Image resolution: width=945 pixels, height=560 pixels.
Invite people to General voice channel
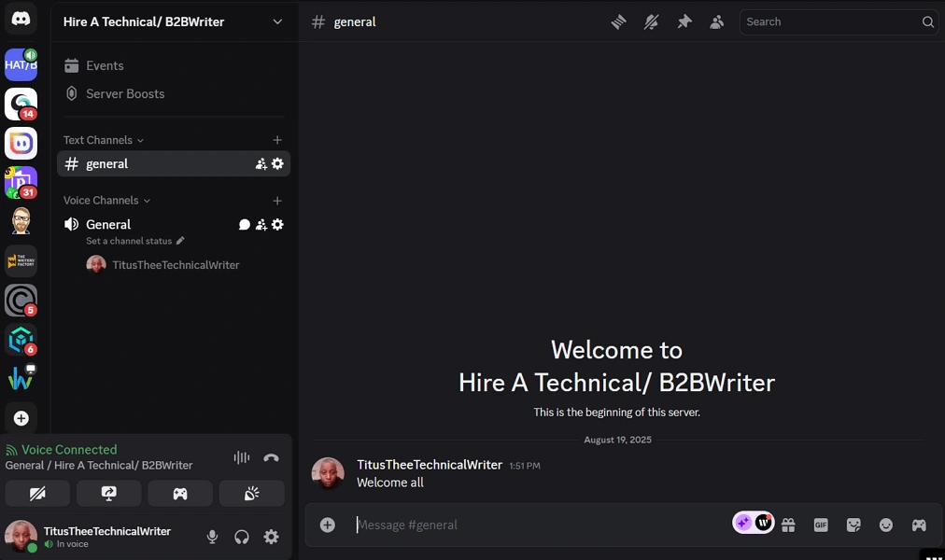(261, 225)
